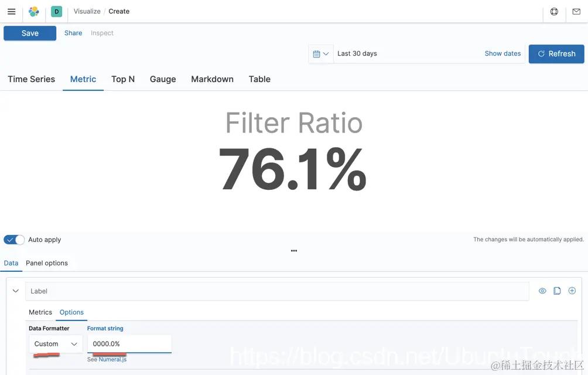Select the Metric tab
The width and height of the screenshot is (588, 375).
pyautogui.click(x=83, y=79)
